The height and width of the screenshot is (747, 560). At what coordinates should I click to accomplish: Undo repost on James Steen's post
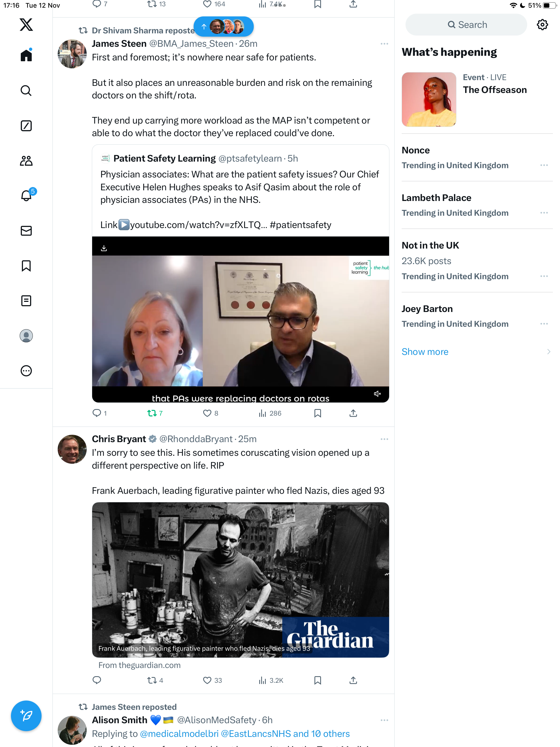155,413
